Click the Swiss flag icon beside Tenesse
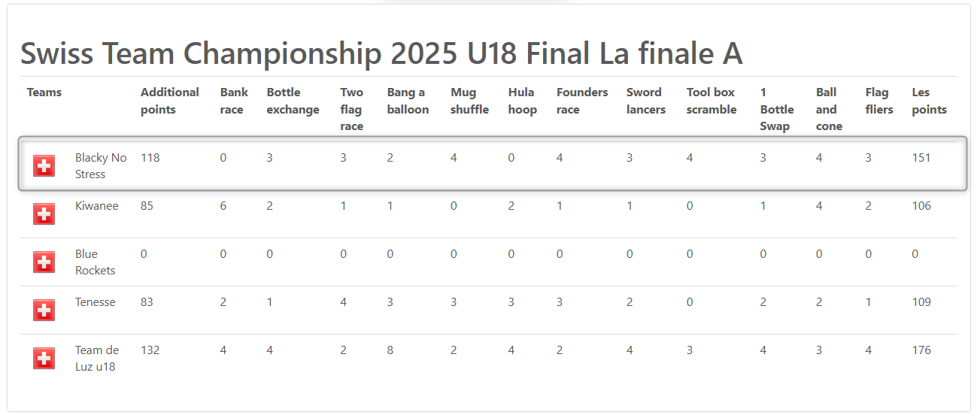Viewport: 980px width, 418px height. [44, 310]
